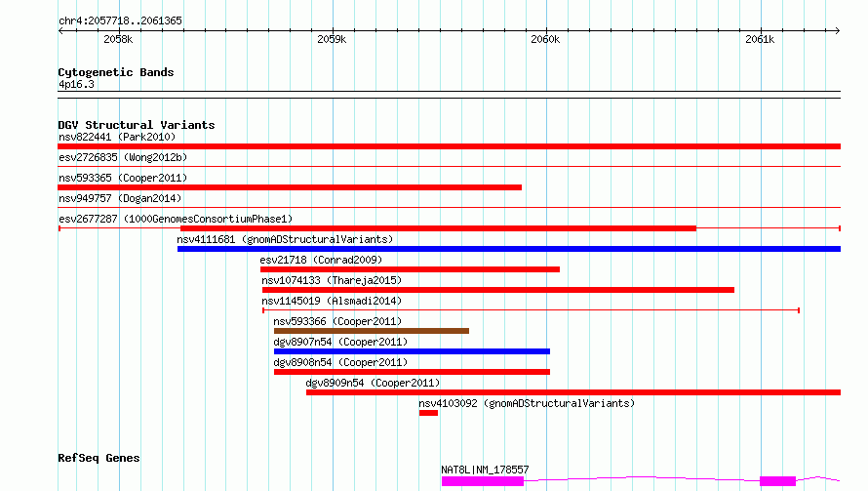Select the blue dgv8907n54 variant bar
This screenshot has width=868, height=491.
point(412,351)
